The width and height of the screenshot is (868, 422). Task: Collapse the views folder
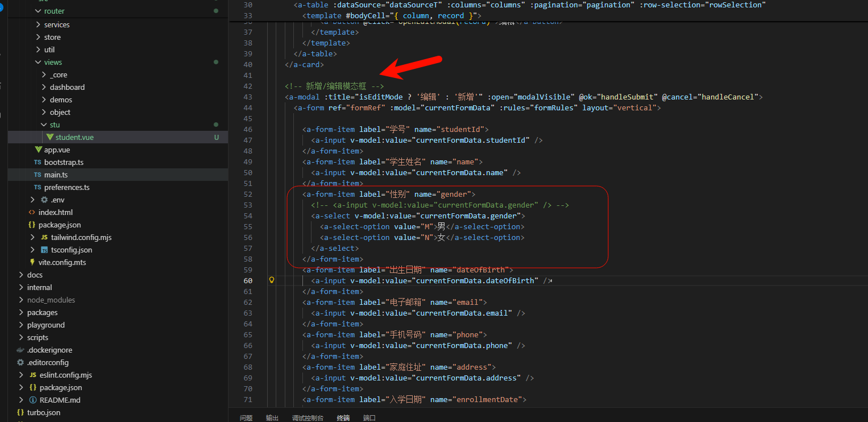tap(38, 62)
